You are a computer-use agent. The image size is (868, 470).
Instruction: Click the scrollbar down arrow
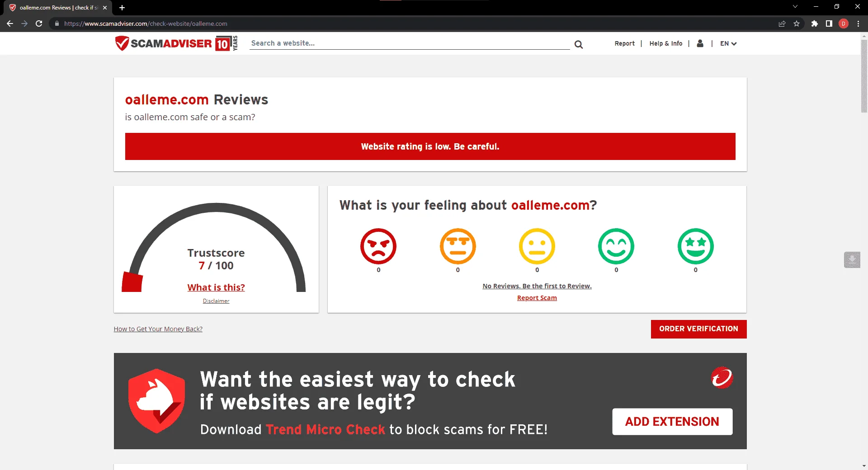click(x=864, y=466)
